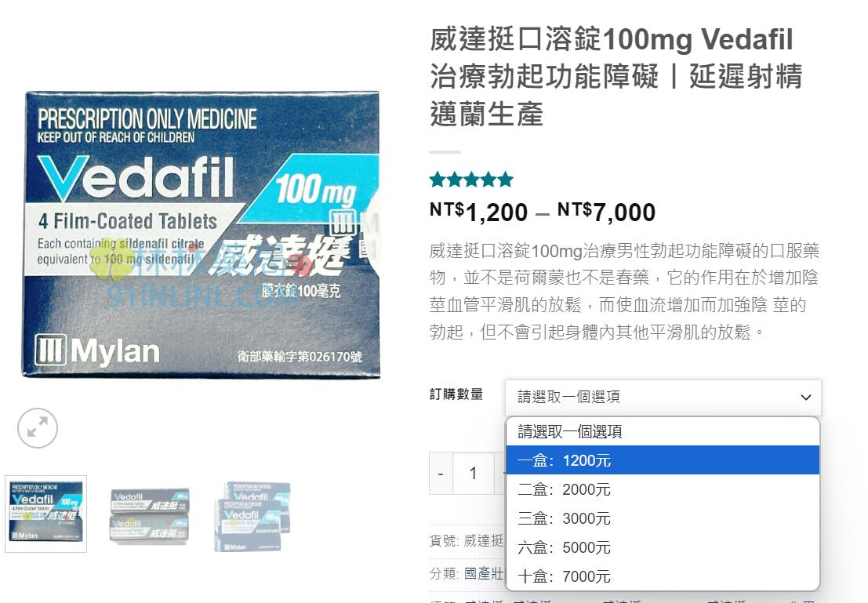Open the first Vedafil box thumbnail
This screenshot has height=603, width=868.
click(46, 514)
